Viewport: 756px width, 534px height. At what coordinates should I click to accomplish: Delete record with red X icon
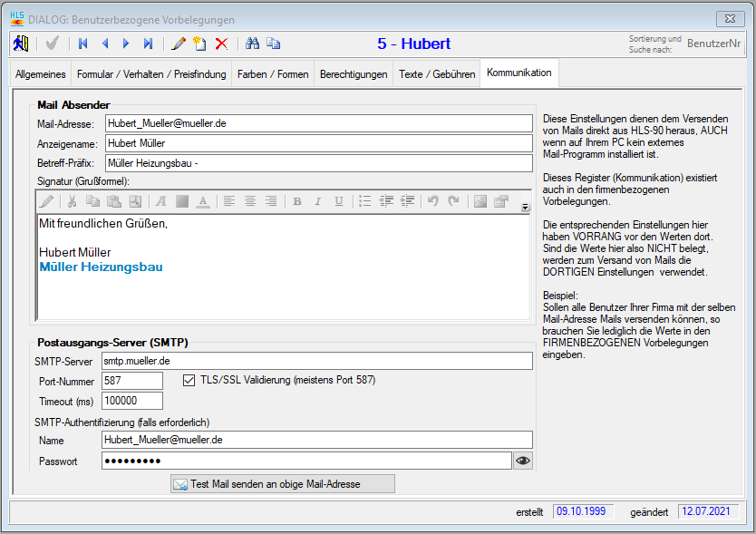[x=221, y=44]
